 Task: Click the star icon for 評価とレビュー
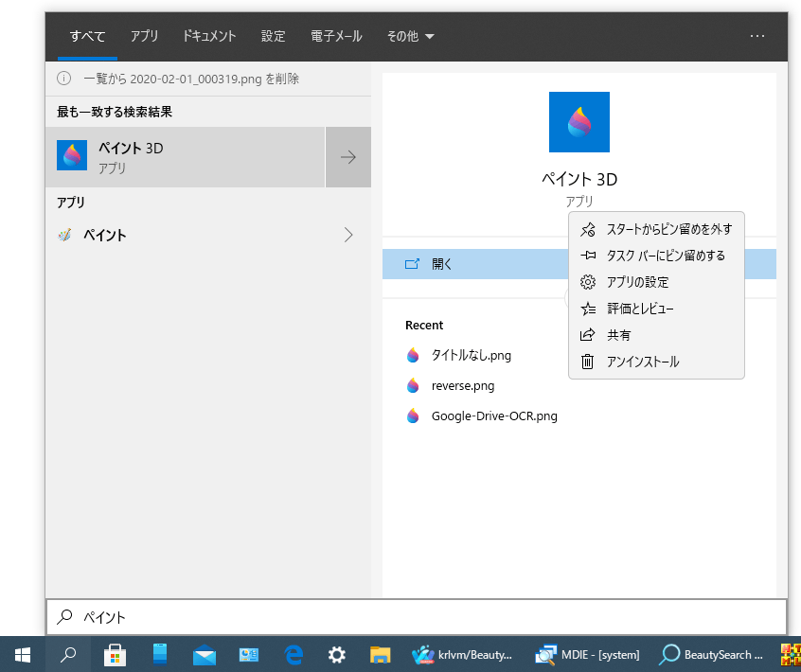(588, 309)
